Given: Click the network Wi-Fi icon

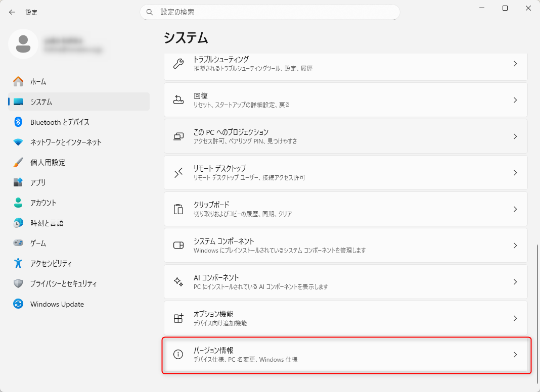Looking at the screenshot, I should click(x=18, y=142).
